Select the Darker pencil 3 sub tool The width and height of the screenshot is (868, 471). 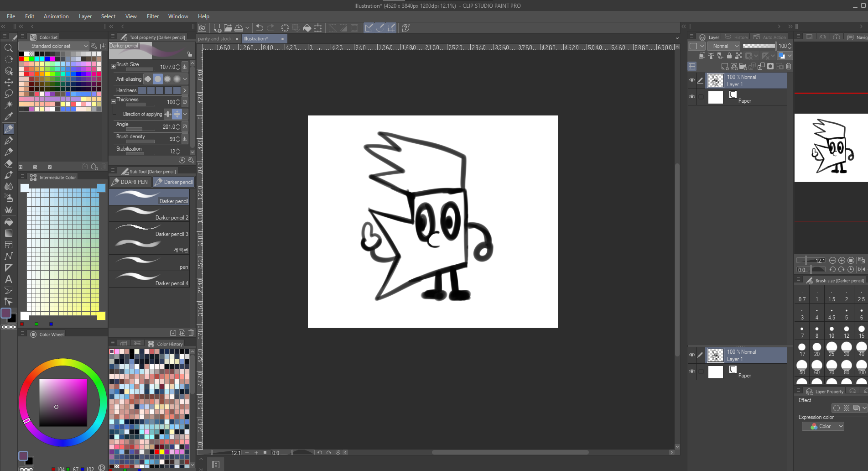pos(149,230)
